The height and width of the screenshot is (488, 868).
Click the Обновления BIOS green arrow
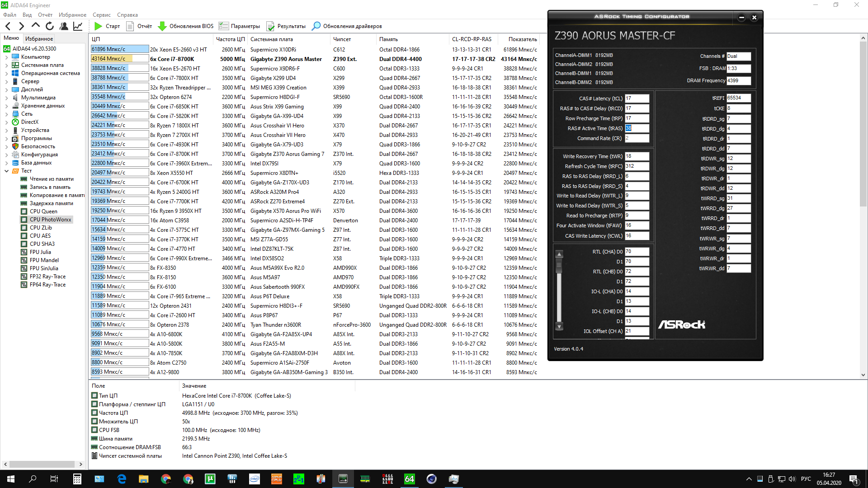[x=162, y=26]
